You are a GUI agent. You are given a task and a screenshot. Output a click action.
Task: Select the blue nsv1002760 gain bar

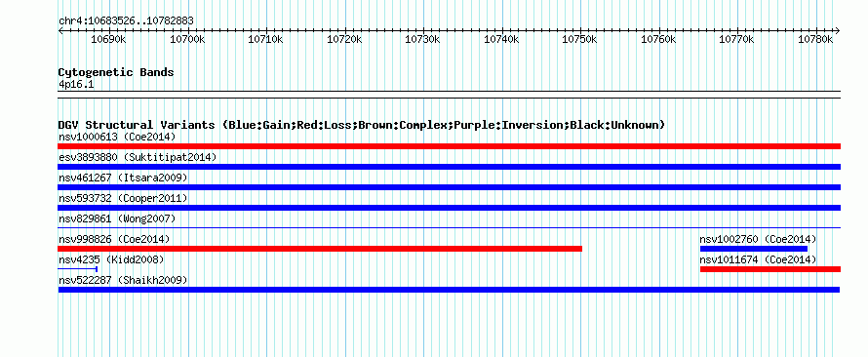point(754,249)
